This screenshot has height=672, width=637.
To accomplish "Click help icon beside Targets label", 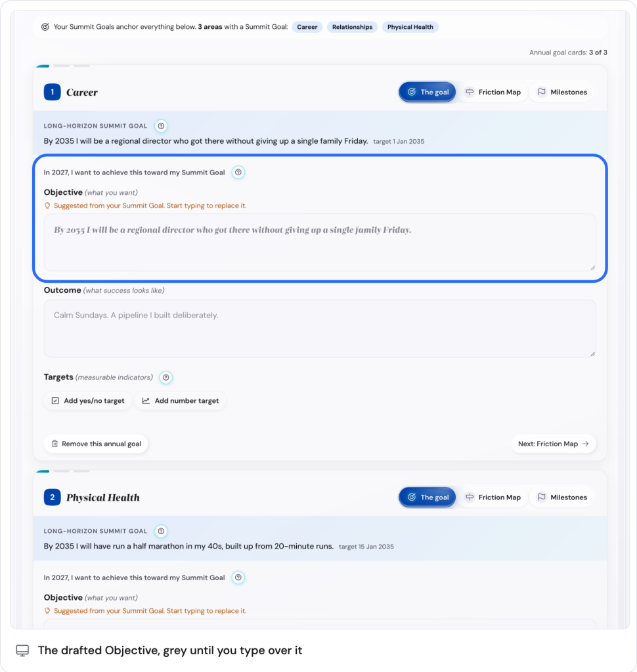I will (x=165, y=377).
